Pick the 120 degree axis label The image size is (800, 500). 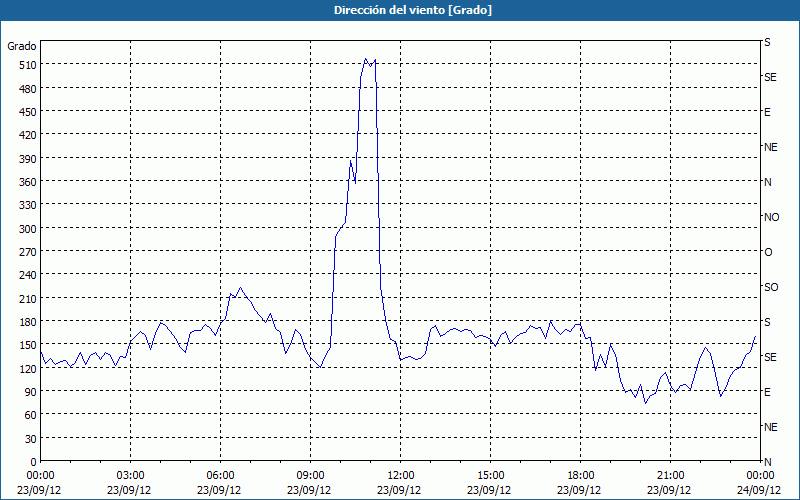(x=28, y=369)
